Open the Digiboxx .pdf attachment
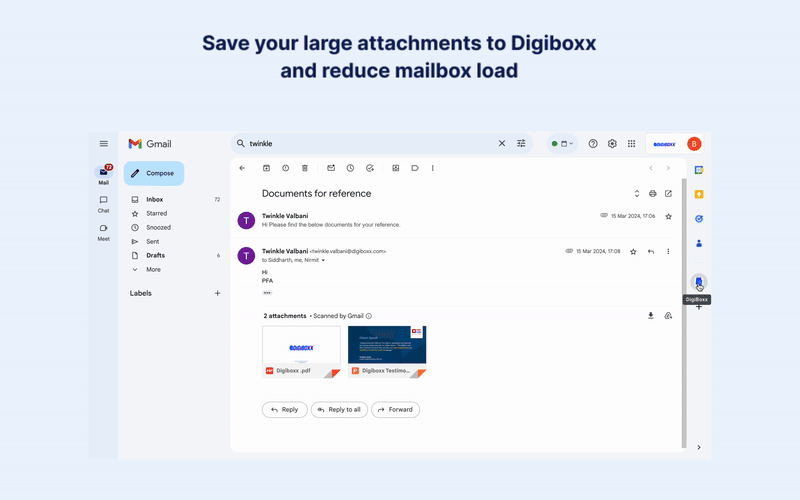Screen dimensions: 800x500 (x=302, y=352)
